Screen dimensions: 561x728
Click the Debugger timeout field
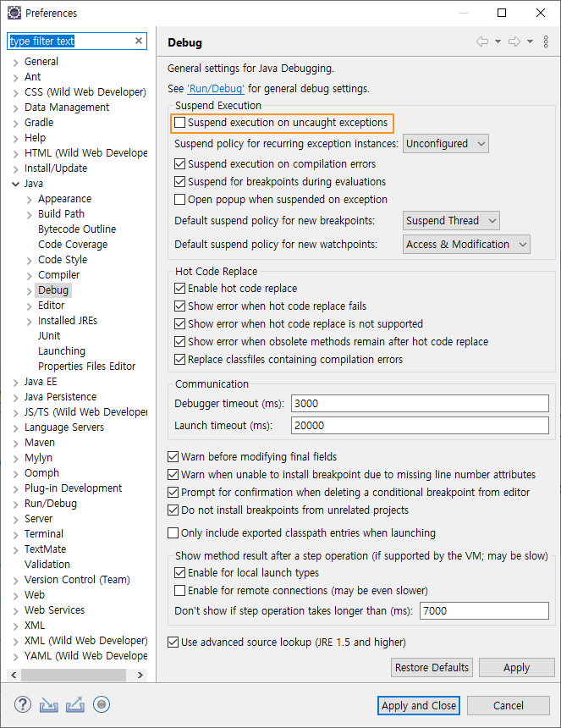point(420,404)
